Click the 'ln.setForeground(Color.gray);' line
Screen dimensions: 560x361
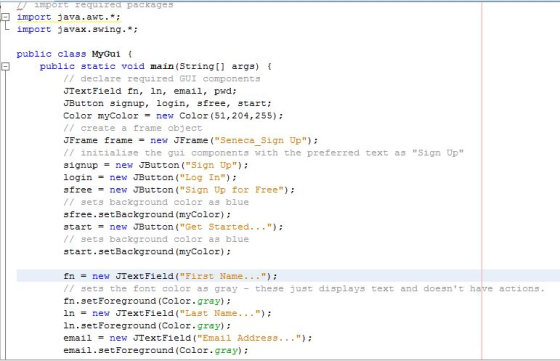(147, 326)
